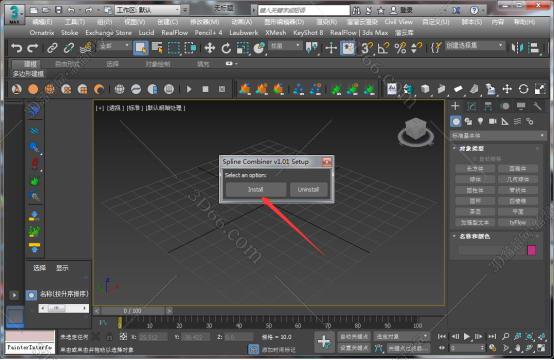Open the Exchange Store menu
554x360 pixels.
(x=108, y=33)
